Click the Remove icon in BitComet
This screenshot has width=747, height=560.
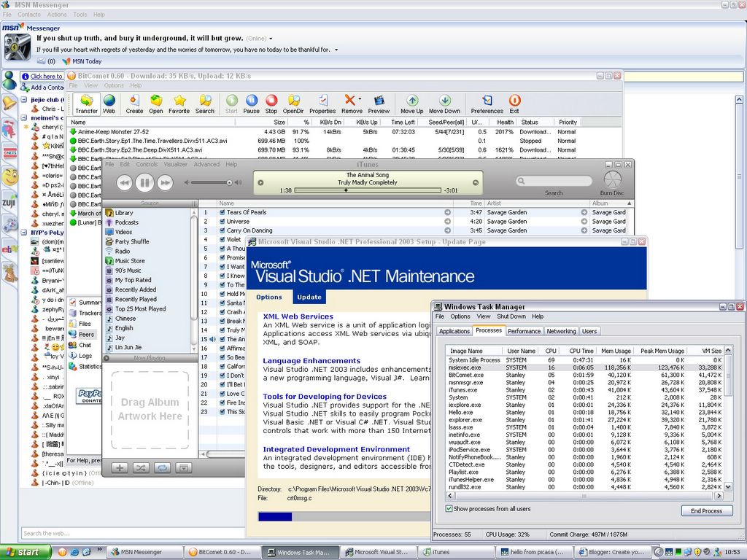(350, 104)
